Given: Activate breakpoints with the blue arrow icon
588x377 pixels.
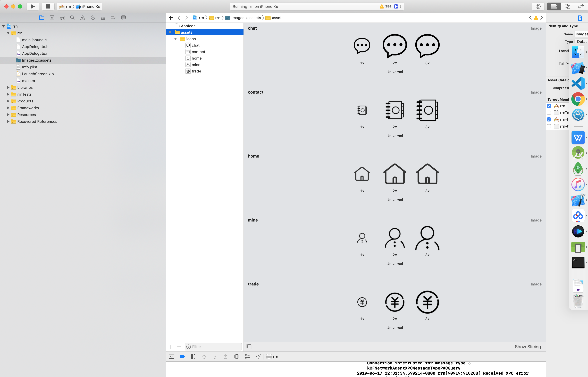Looking at the screenshot, I should (182, 357).
